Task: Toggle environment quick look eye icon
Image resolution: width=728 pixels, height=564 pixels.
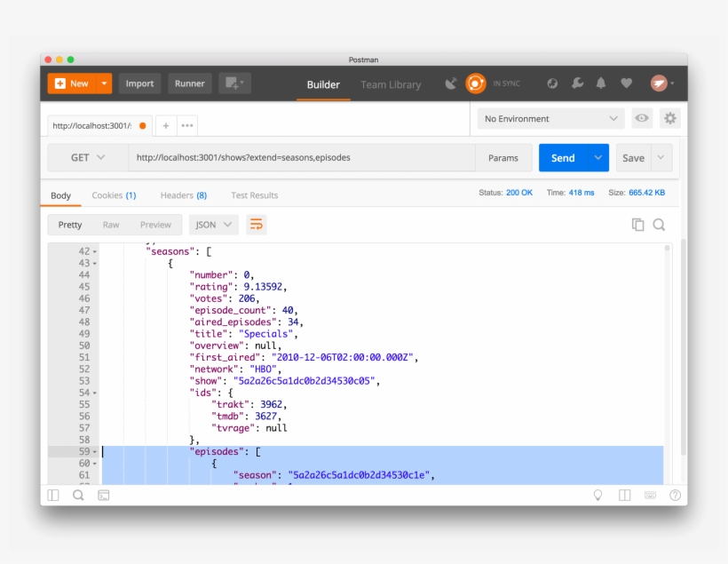Action: coord(641,118)
